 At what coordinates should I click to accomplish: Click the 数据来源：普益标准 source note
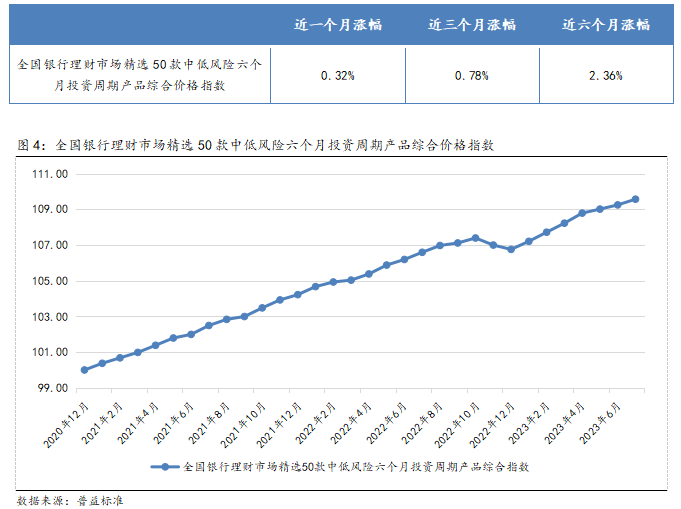click(x=70, y=500)
